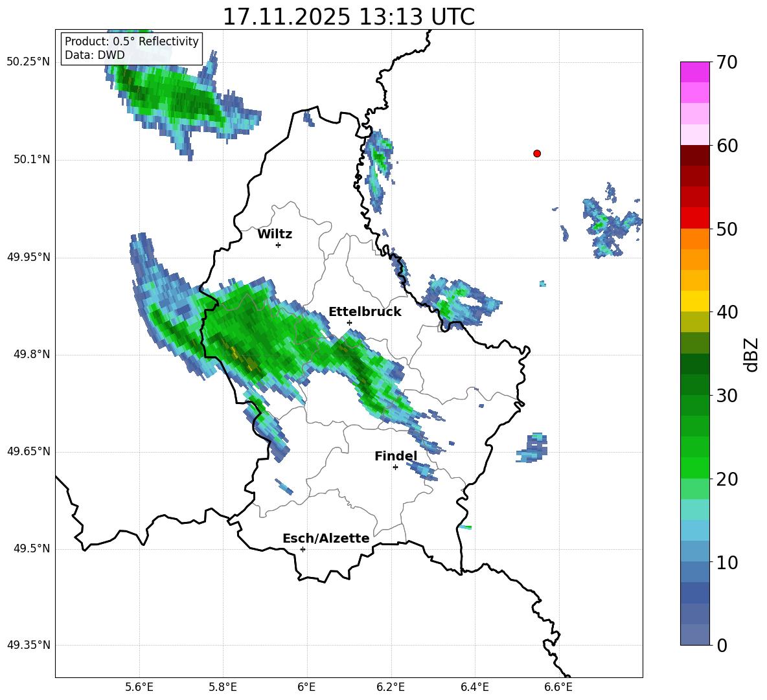
Task: Click the Findel station cross marker
Action: coord(395,468)
